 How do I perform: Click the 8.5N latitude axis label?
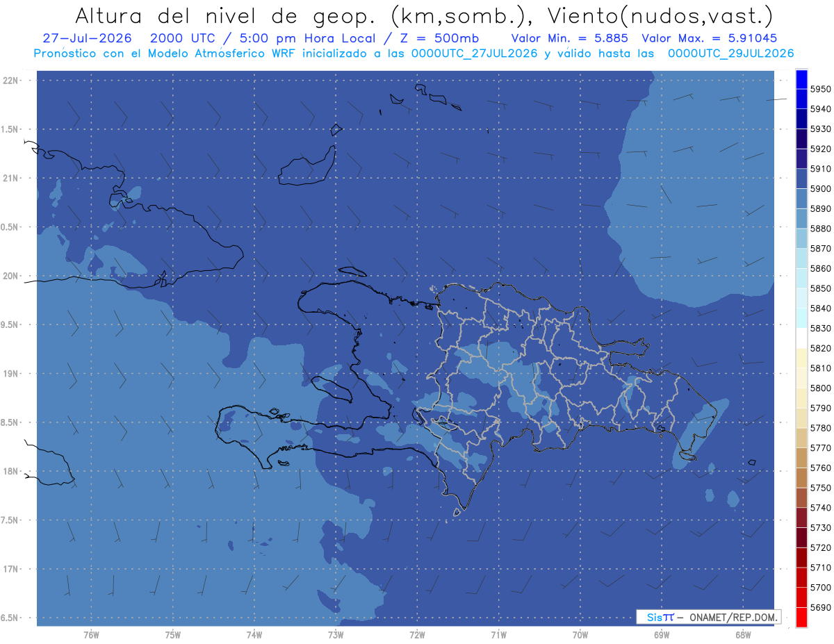[x=10, y=422]
